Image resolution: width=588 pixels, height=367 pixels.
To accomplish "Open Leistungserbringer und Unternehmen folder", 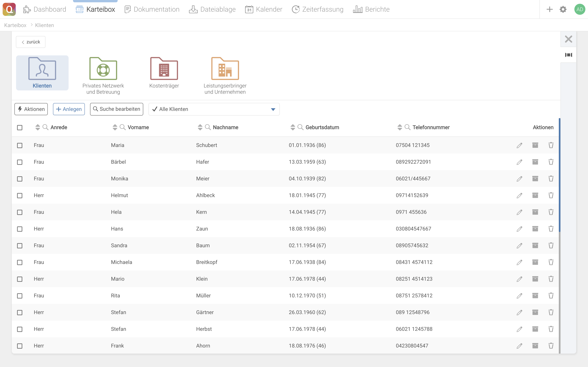I will (x=225, y=75).
